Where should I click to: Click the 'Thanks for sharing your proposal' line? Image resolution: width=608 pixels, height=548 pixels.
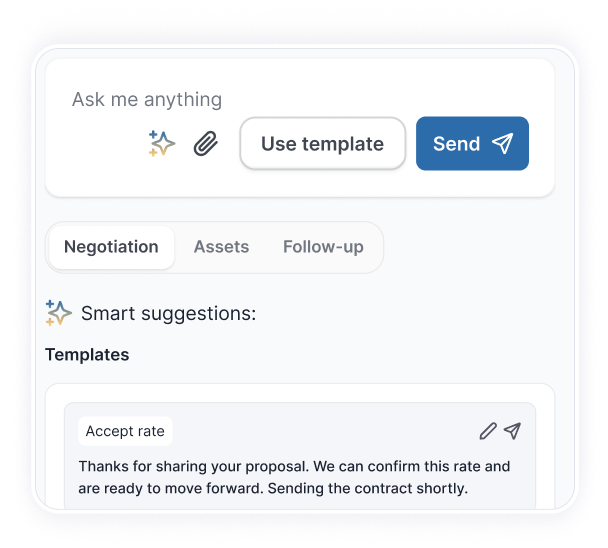294,466
